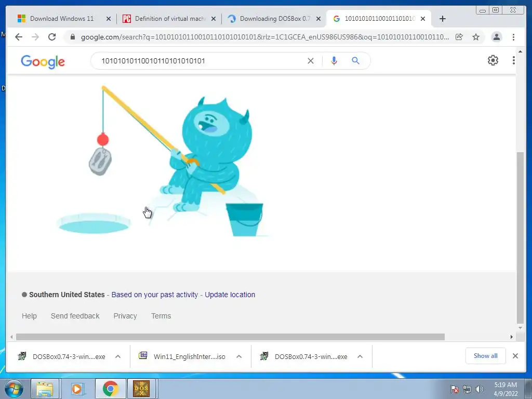The image size is (532, 399).
Task: Go to the Google logo homepage
Action: [x=43, y=62]
